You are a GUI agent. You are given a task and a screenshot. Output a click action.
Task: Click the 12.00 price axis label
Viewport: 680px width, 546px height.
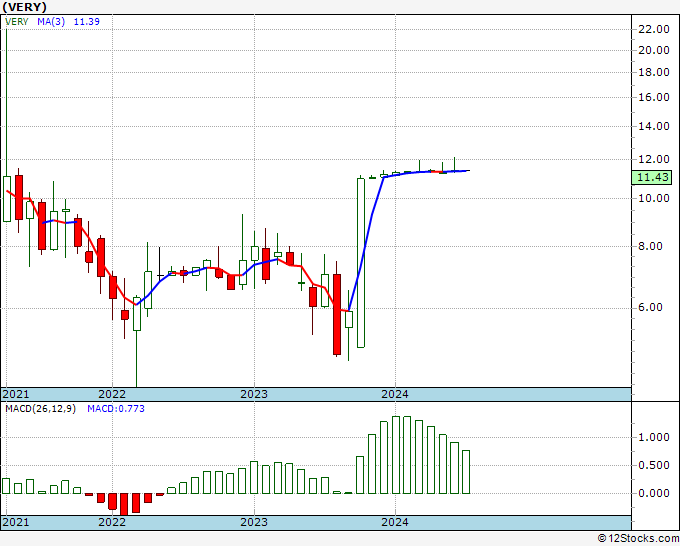[x=654, y=159]
